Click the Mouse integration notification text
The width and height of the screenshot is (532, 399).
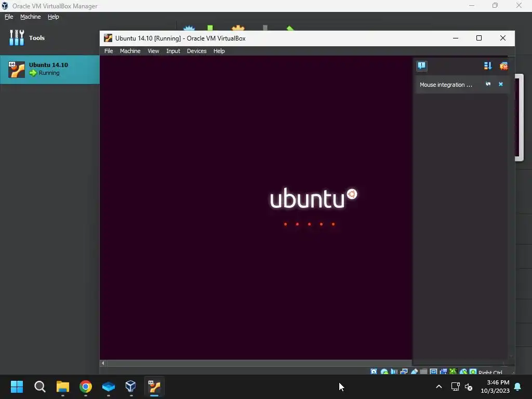446,85
